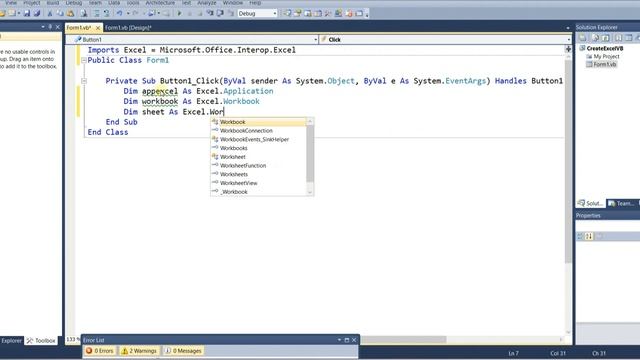Toggle the 0 Messages filter
The width and height of the screenshot is (640, 360).
point(183,351)
